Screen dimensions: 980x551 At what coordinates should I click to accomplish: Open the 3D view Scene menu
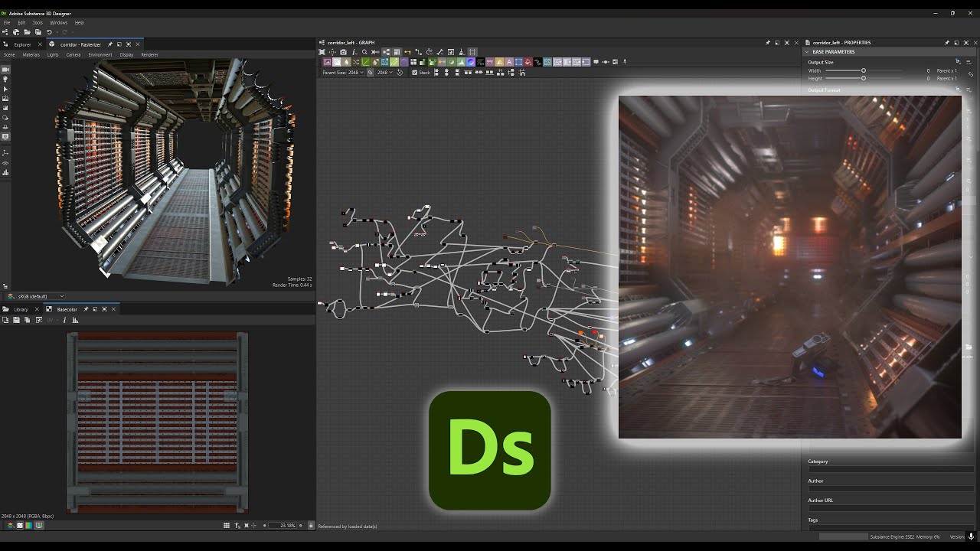point(9,54)
